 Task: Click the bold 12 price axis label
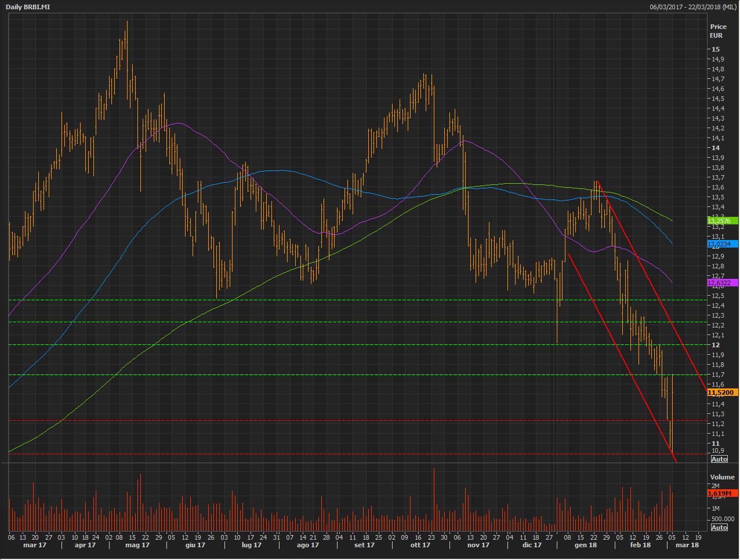coord(716,345)
